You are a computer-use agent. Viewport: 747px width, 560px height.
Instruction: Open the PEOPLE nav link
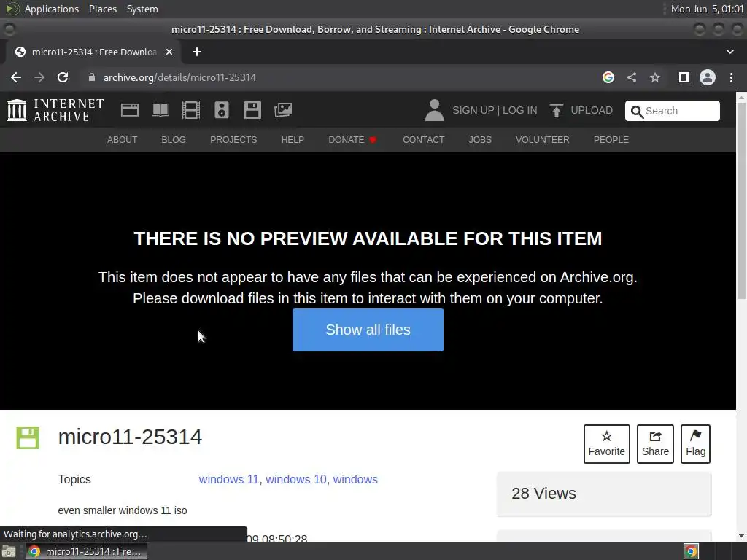click(x=611, y=139)
